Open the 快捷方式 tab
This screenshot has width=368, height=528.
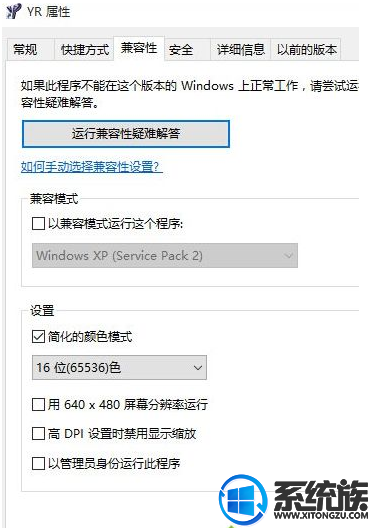pyautogui.click(x=84, y=50)
